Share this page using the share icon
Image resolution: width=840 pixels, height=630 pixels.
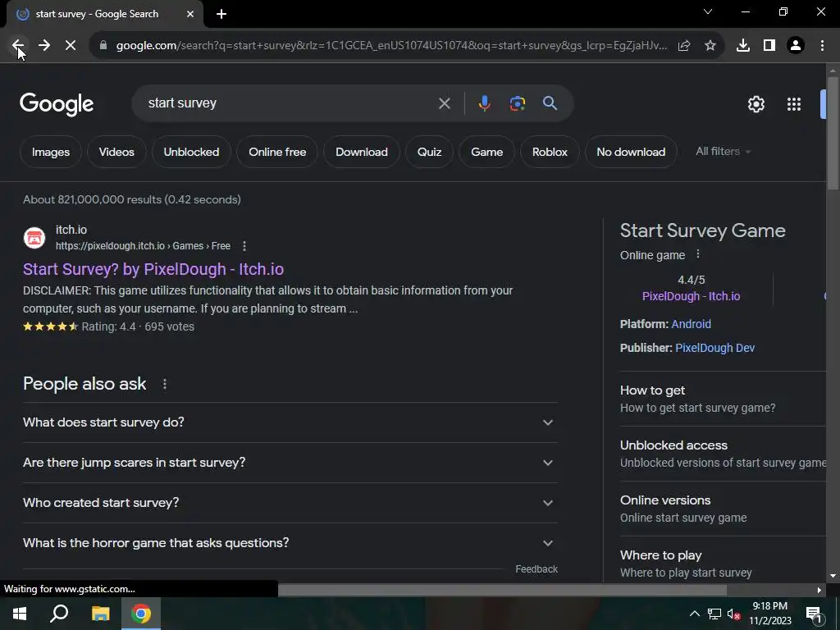684,46
